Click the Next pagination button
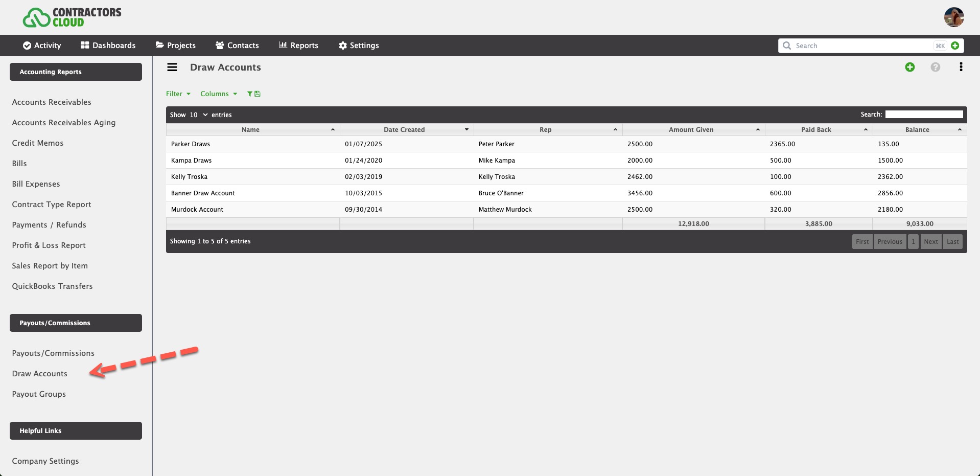The image size is (980, 476). (x=930, y=241)
